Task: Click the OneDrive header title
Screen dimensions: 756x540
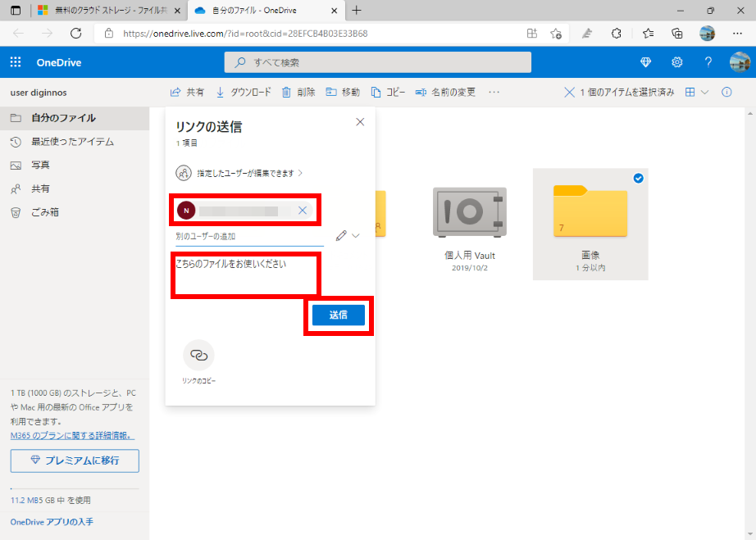Action: [59, 62]
